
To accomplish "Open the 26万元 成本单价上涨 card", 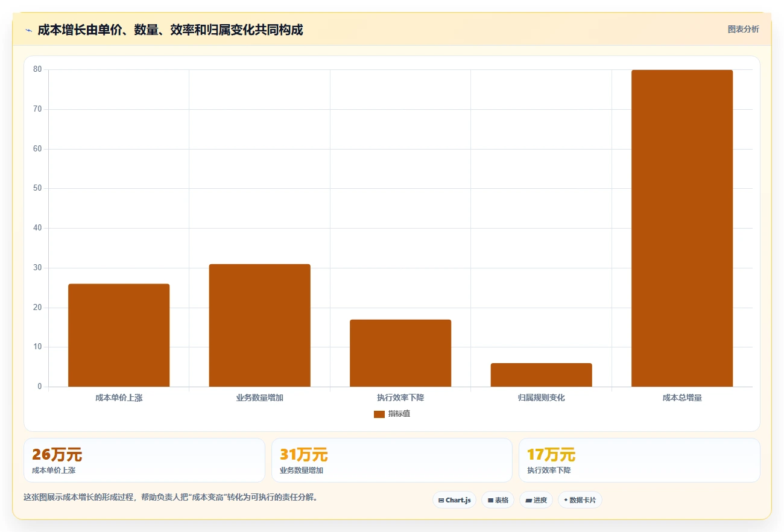I will (x=144, y=460).
